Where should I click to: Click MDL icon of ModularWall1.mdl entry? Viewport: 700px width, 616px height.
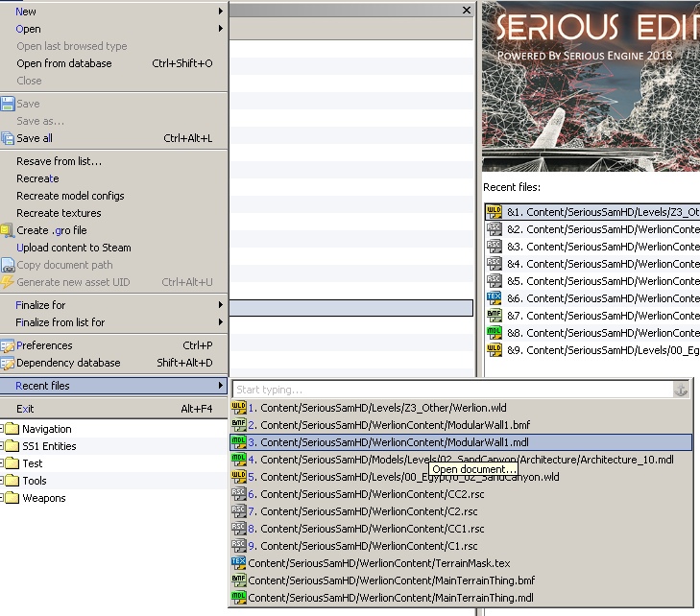coord(239,442)
